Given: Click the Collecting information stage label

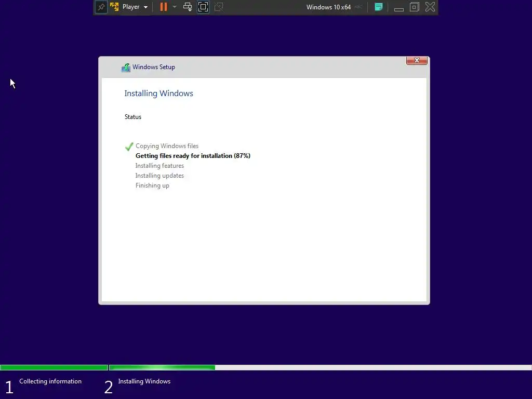Looking at the screenshot, I should point(50,381).
